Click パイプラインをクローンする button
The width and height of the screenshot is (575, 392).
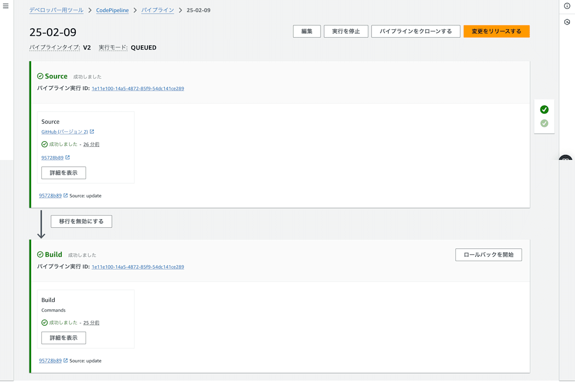pyautogui.click(x=416, y=31)
